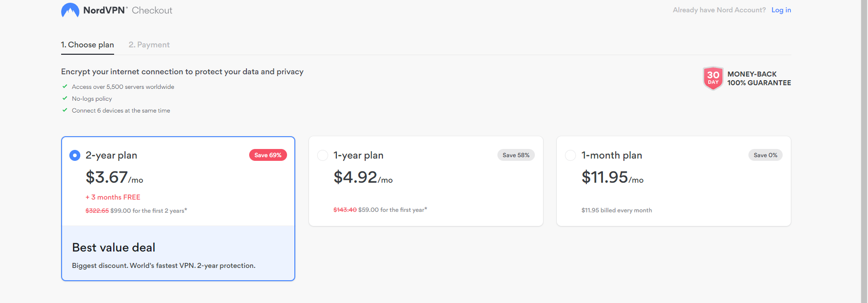Click the checkmark beside 'Access over 5,500 servers'

65,86
